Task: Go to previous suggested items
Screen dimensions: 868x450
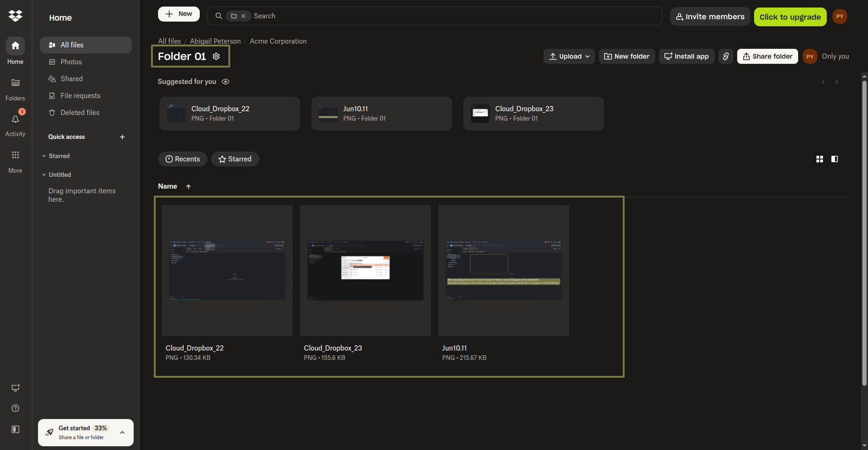Action: point(823,82)
